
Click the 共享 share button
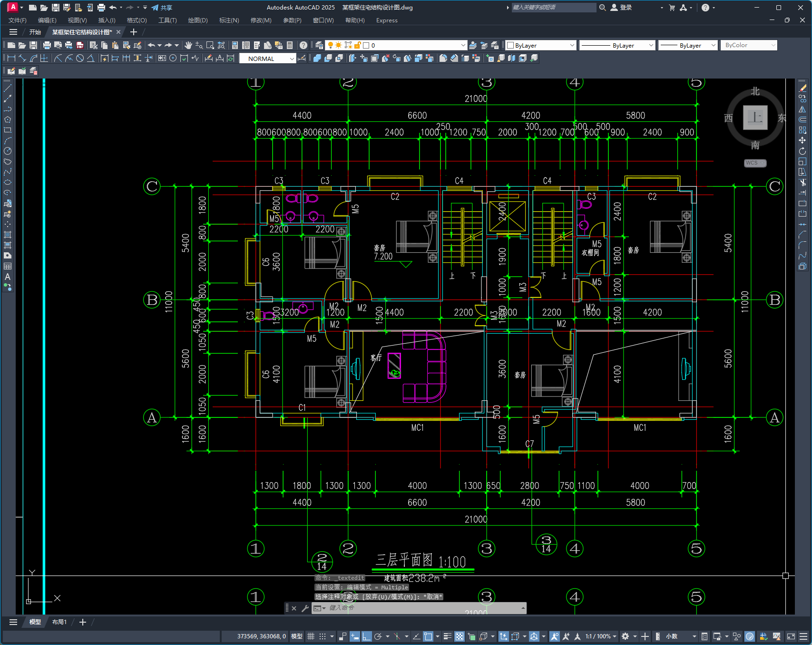click(162, 8)
